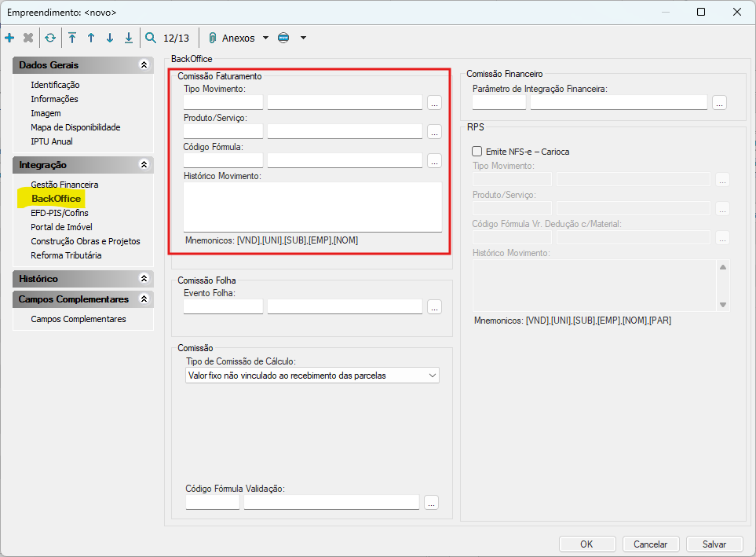Screen dimensions: 756x557
Task: Jump to the first record arrow
Action: click(72, 38)
